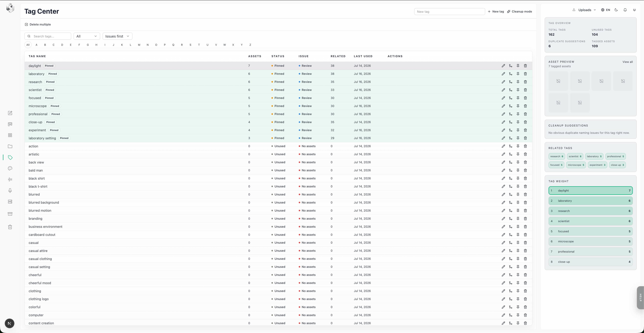Select laboratory bar in Tag Weight

[591, 201]
